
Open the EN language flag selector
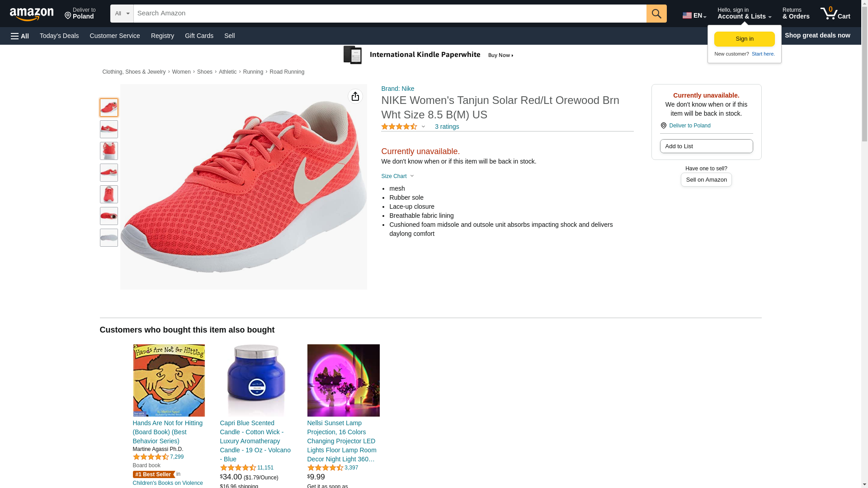coord(694,15)
